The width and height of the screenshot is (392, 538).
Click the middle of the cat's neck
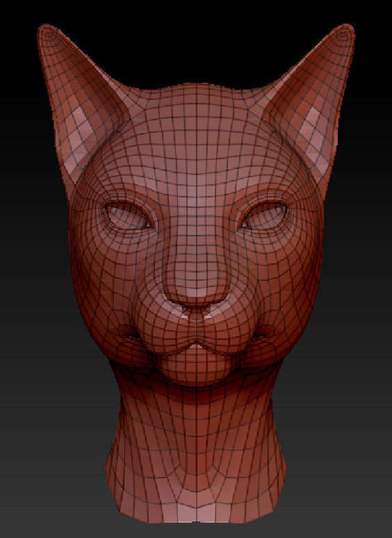197,439
